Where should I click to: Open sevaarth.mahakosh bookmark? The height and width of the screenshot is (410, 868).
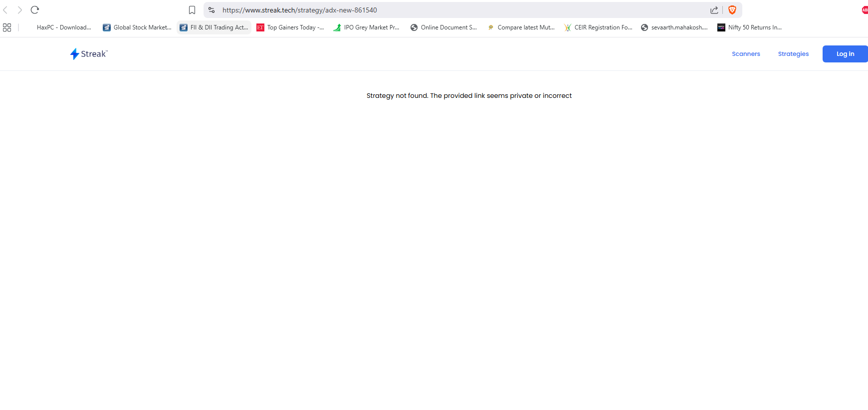click(674, 27)
